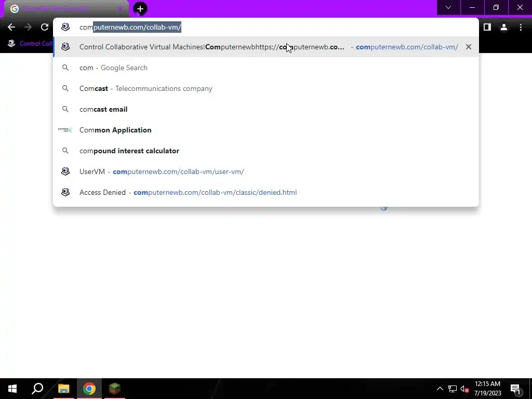This screenshot has height=399, width=532.
Task: Reload the current page
Action: click(x=45, y=27)
